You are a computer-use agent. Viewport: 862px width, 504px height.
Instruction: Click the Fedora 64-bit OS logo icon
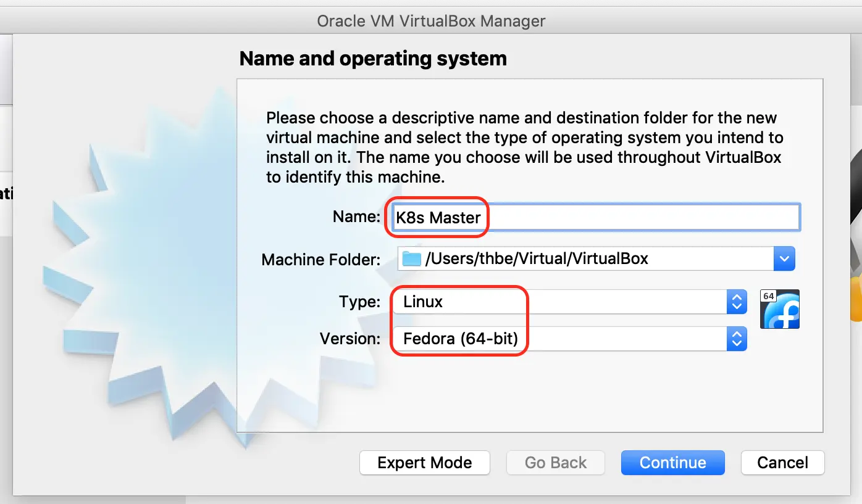779,308
